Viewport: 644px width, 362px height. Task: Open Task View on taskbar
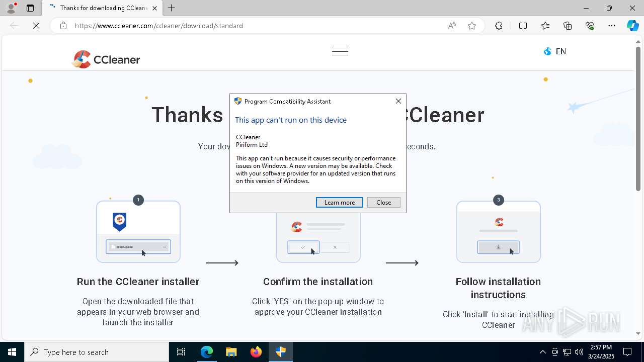pyautogui.click(x=181, y=352)
